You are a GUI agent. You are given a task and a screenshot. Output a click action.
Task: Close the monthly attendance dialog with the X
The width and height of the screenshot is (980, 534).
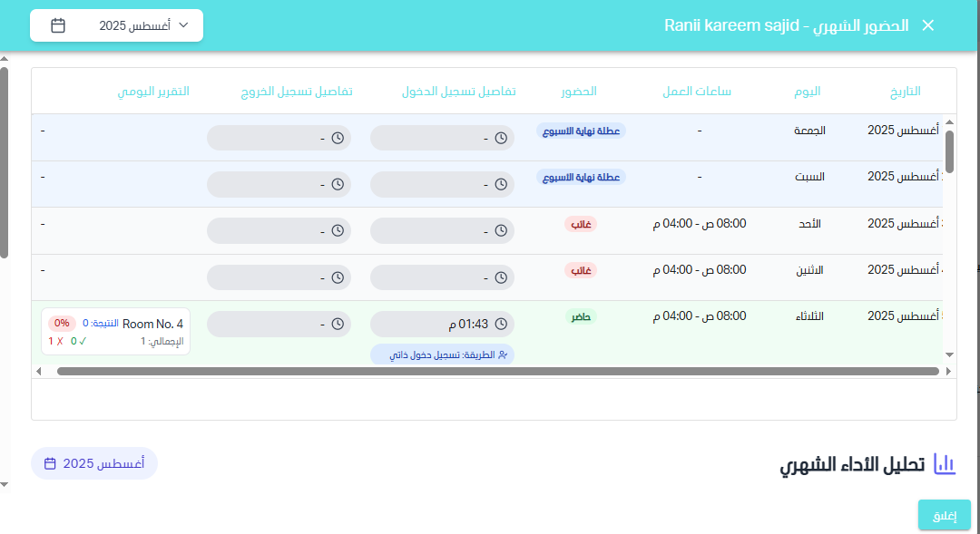pyautogui.click(x=927, y=25)
